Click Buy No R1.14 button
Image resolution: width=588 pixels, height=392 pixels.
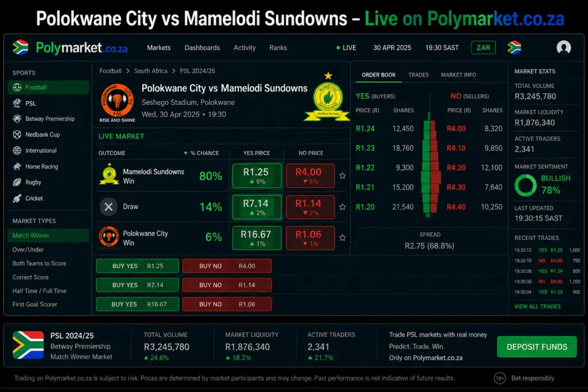tap(227, 285)
